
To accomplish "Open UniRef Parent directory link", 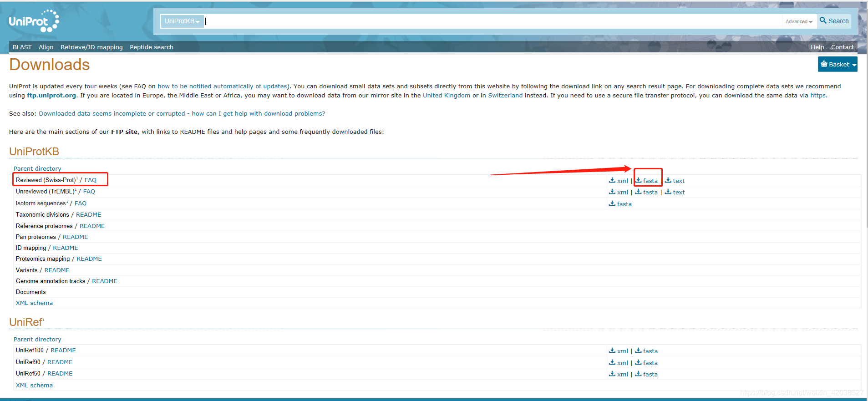I will point(37,339).
